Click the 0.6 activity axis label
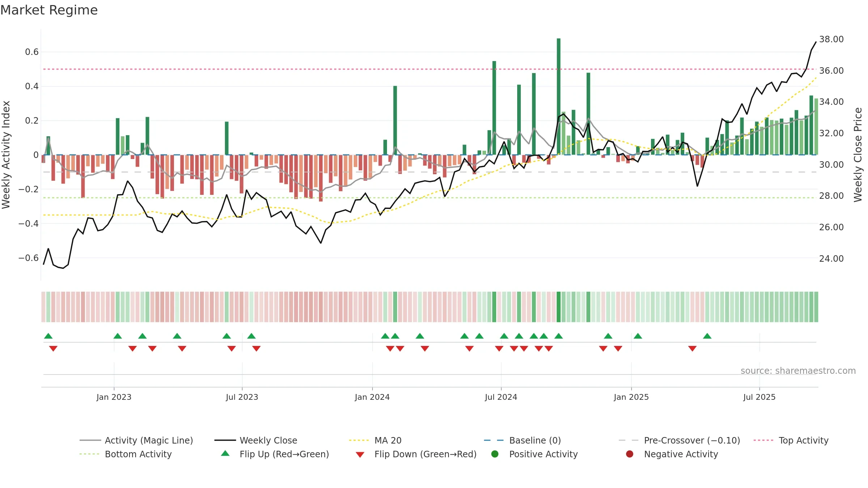 [x=32, y=52]
